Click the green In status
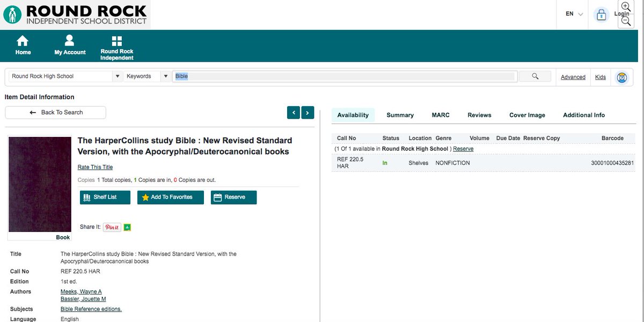This screenshot has width=644, height=322. [385, 163]
